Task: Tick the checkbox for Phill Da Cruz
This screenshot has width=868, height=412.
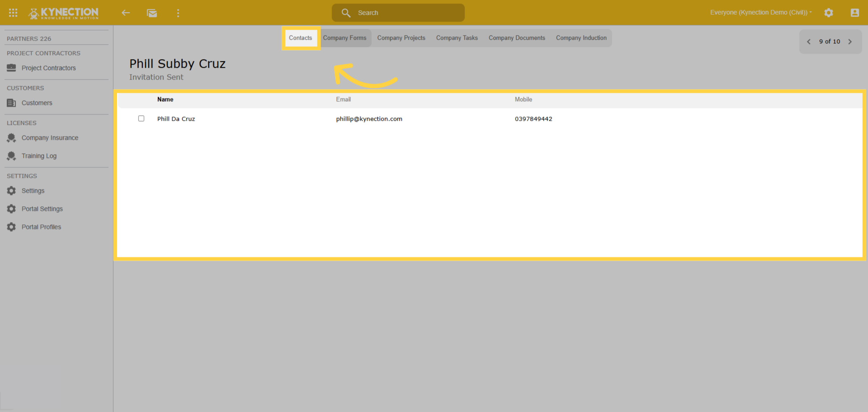Action: (141, 118)
